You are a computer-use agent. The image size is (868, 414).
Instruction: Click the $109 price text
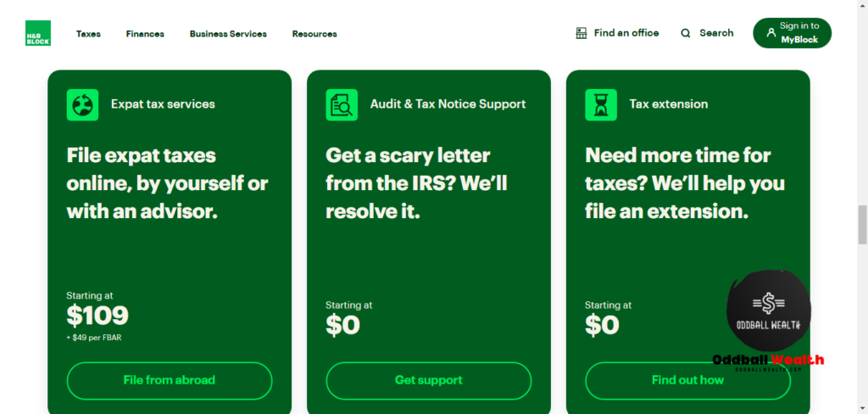[97, 316]
